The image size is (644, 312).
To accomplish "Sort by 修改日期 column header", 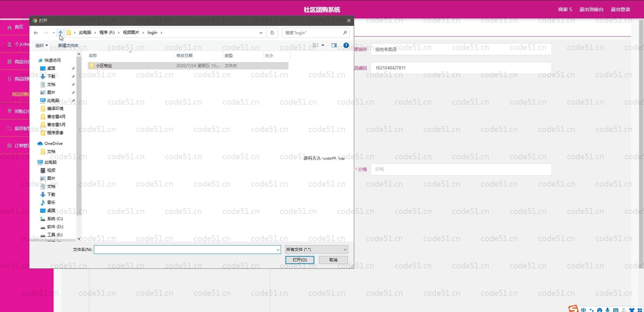I will (184, 55).
